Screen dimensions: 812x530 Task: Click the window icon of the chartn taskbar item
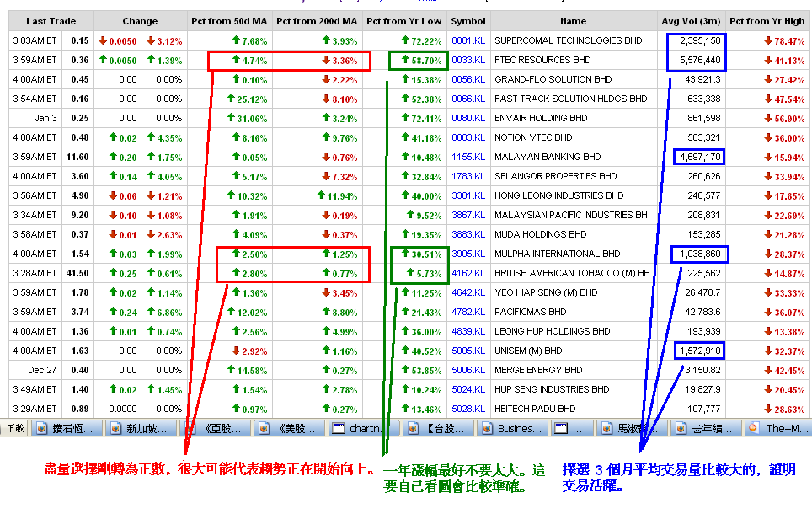(x=337, y=428)
